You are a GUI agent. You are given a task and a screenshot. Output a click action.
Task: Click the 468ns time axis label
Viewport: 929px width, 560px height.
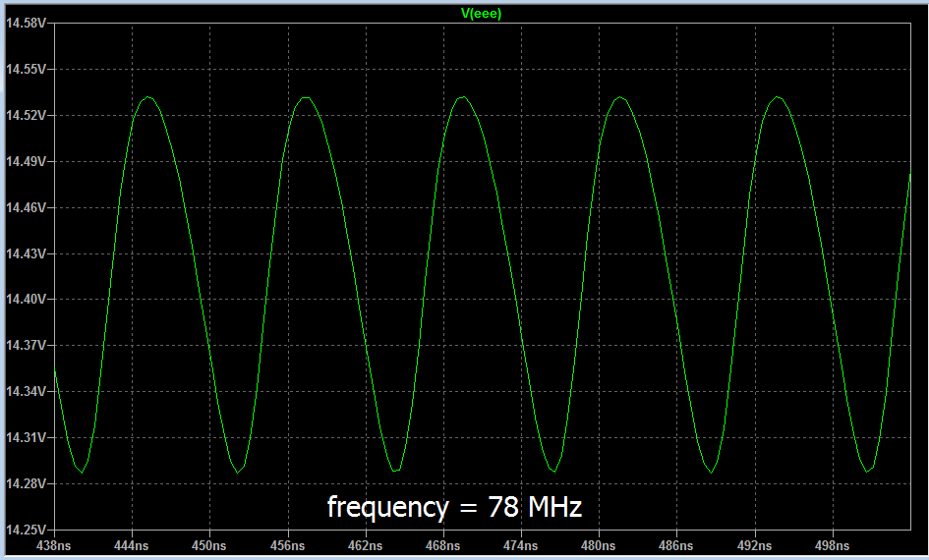pyautogui.click(x=443, y=546)
